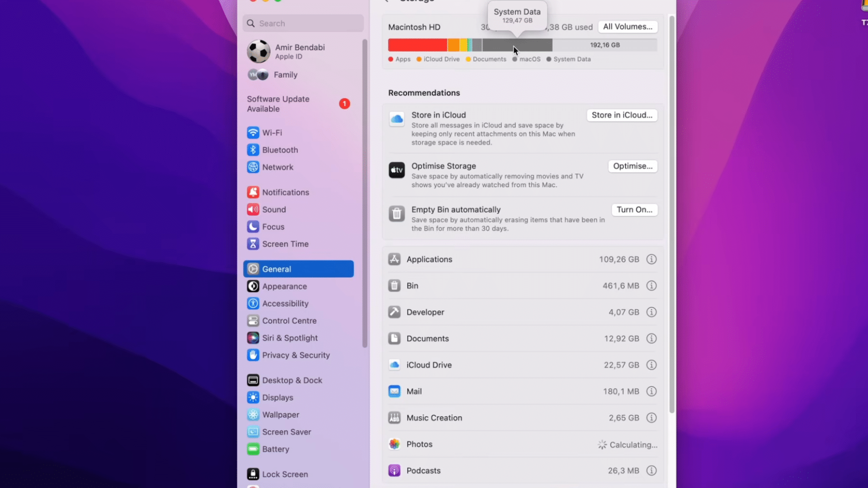The height and width of the screenshot is (488, 868).
Task: Select General in the settings sidebar
Action: 298,269
